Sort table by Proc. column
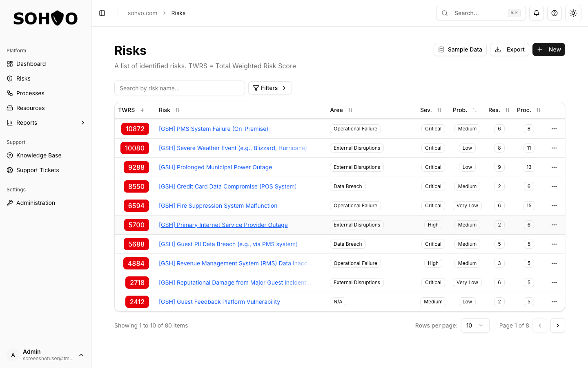 tap(529, 110)
